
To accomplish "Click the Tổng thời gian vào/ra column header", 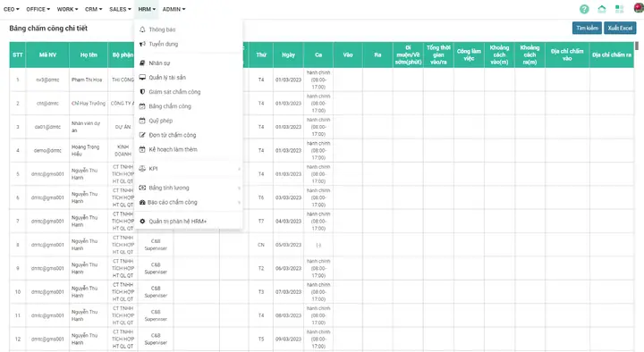I will click(x=438, y=54).
